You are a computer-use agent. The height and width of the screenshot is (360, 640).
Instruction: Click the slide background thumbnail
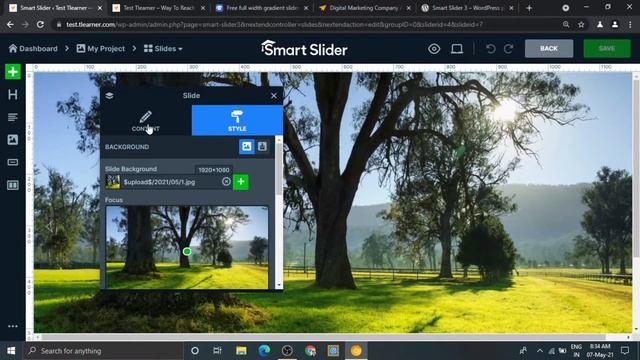pyautogui.click(x=113, y=182)
